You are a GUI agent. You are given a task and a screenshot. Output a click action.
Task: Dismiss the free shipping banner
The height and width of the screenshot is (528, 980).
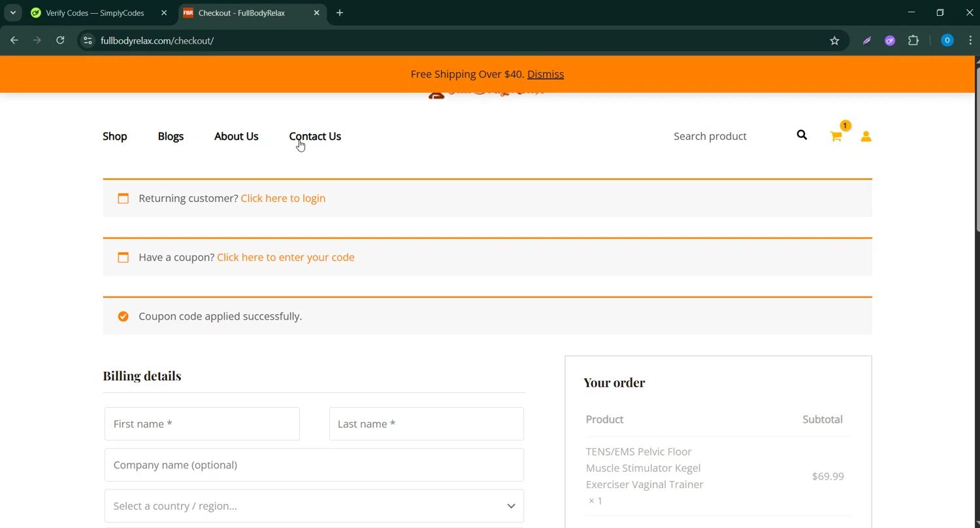(x=546, y=74)
